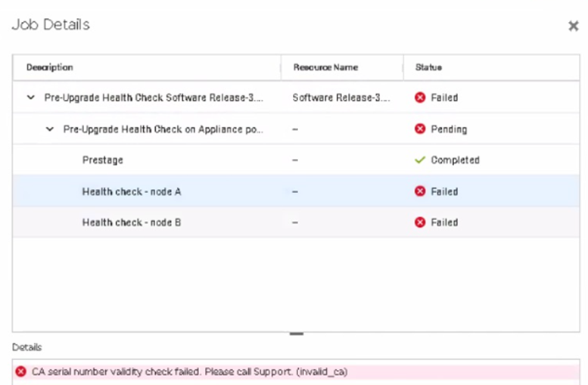The height and width of the screenshot is (385, 588).
Task: Sort by the Status column header
Action: [x=428, y=67]
